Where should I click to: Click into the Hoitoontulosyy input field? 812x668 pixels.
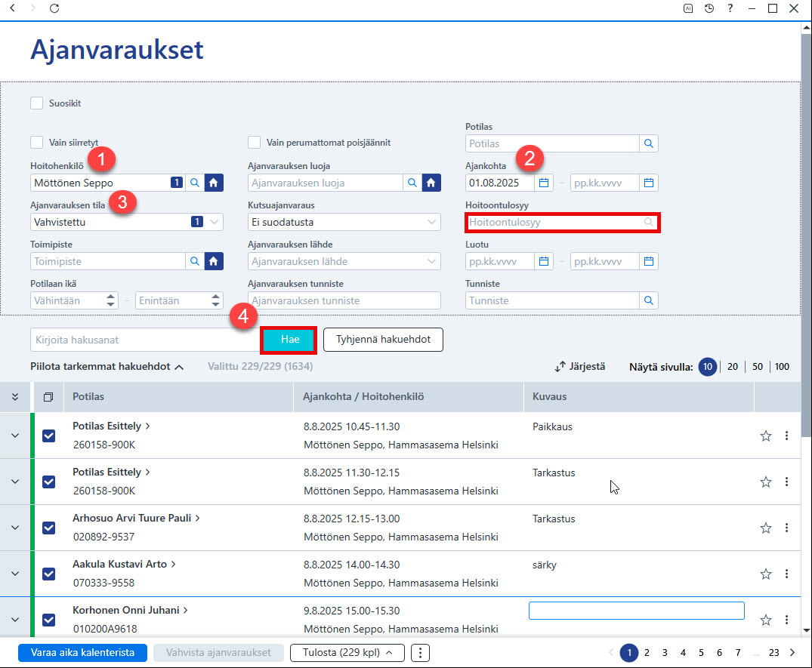[x=563, y=222]
